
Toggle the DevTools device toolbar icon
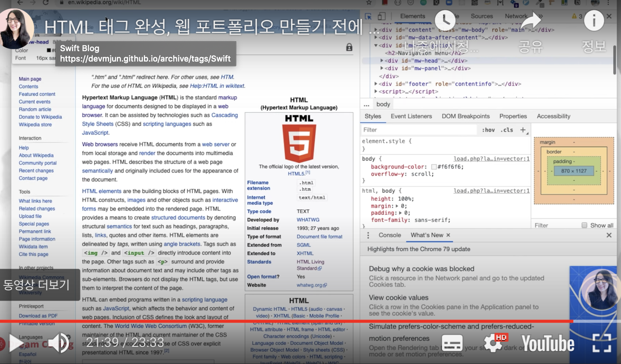tap(382, 16)
